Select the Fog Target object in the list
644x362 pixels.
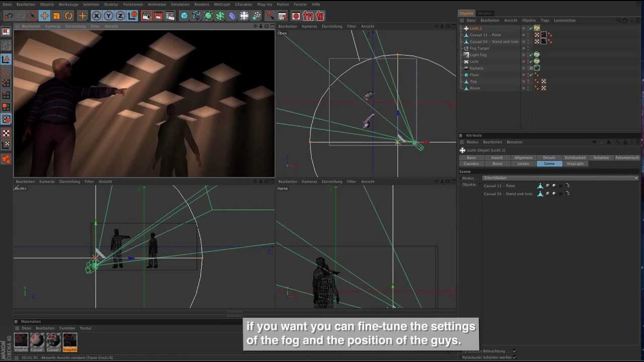click(x=479, y=48)
